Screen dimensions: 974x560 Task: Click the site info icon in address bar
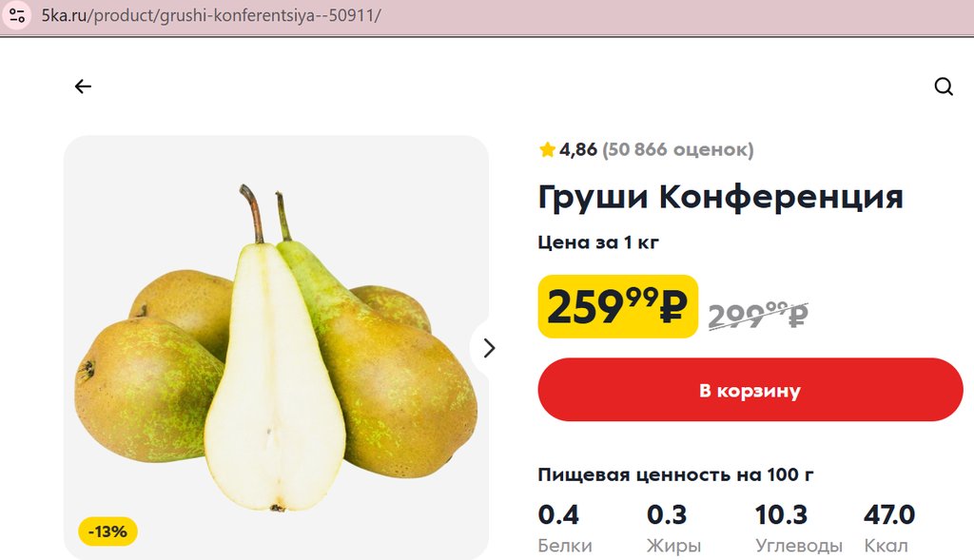pos(17,15)
